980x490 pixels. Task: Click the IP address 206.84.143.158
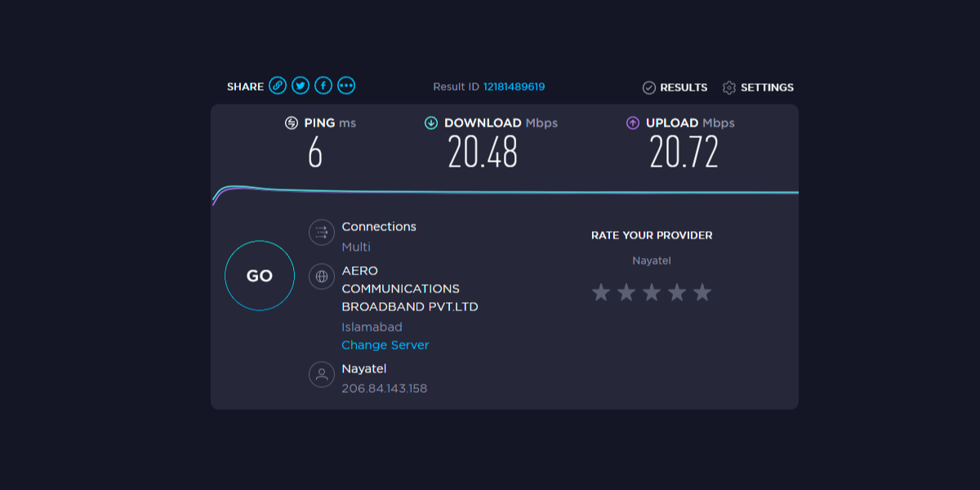tap(385, 389)
